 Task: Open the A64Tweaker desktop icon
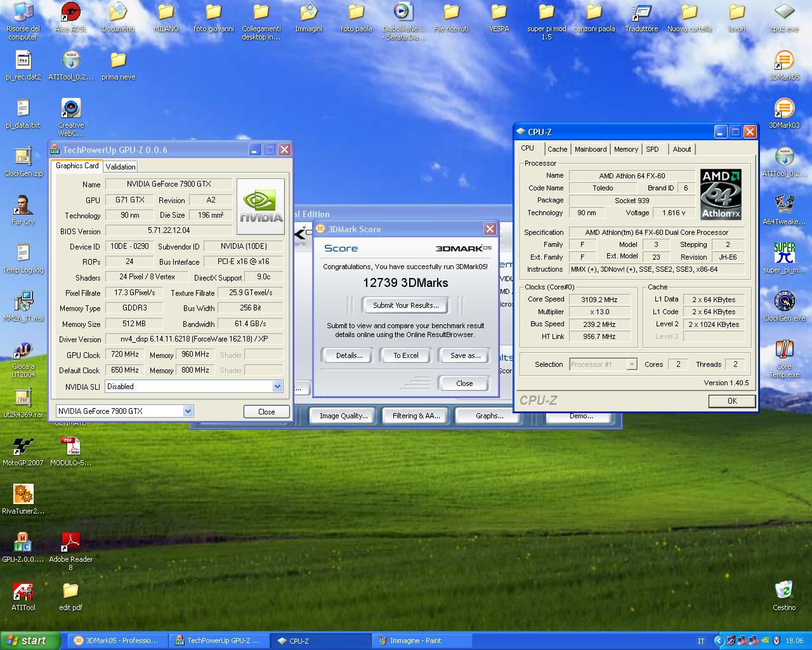click(x=784, y=211)
